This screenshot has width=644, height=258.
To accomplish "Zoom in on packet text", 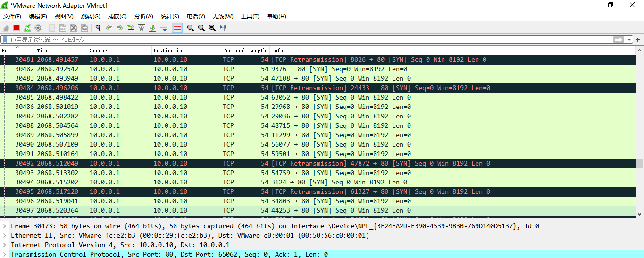I will [x=191, y=28].
